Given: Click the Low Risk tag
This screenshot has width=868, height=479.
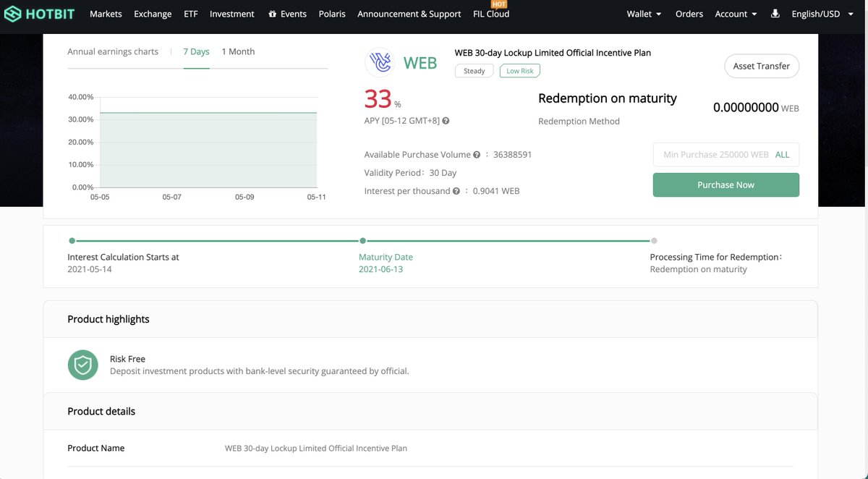Looking at the screenshot, I should (520, 71).
